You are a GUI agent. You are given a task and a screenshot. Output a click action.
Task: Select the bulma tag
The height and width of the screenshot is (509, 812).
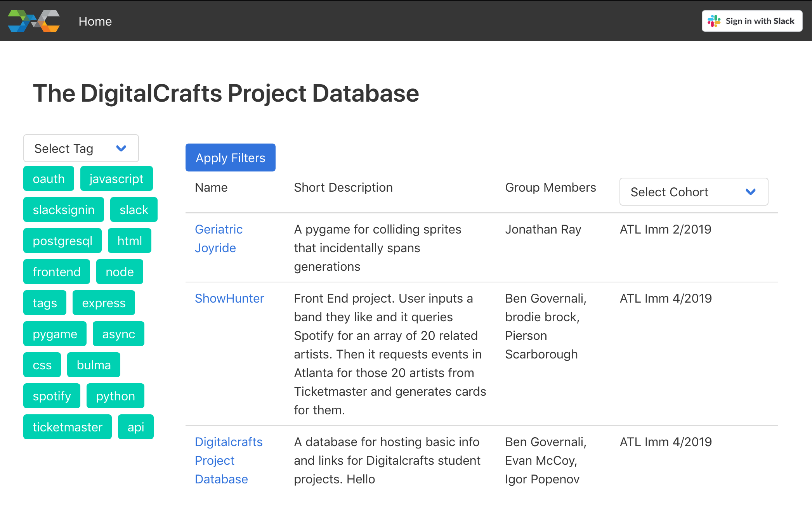point(94,365)
